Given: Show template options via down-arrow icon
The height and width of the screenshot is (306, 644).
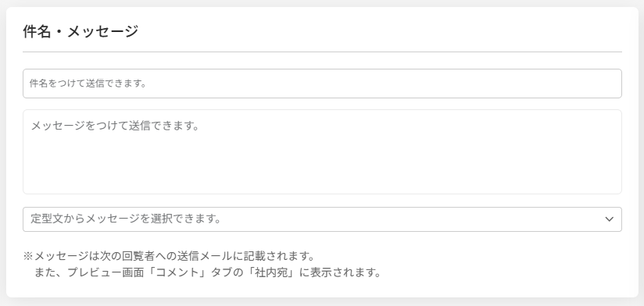Looking at the screenshot, I should click(609, 219).
